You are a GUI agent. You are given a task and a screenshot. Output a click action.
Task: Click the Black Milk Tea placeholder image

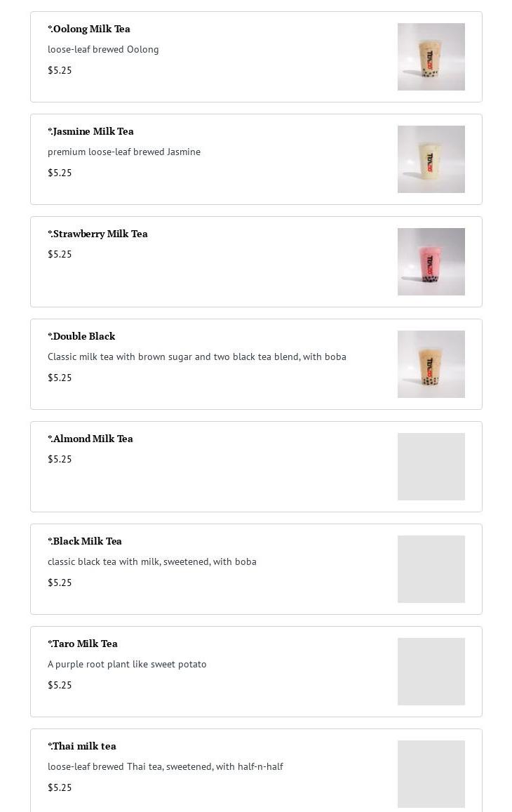(x=431, y=569)
